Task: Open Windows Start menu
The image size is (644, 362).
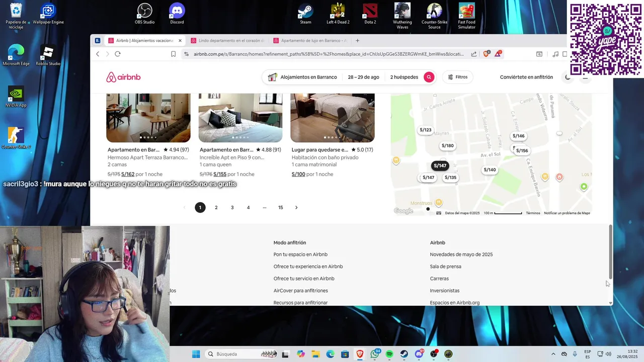Action: [196, 354]
